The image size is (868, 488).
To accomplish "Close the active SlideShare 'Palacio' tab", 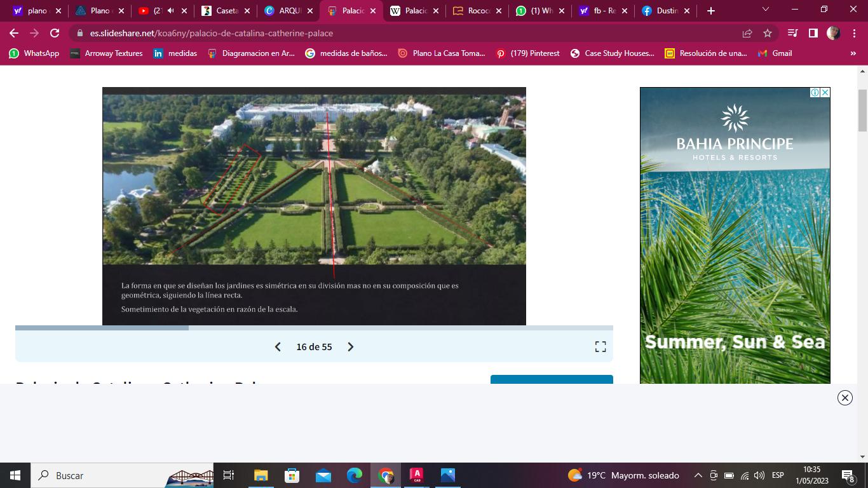I will (373, 11).
